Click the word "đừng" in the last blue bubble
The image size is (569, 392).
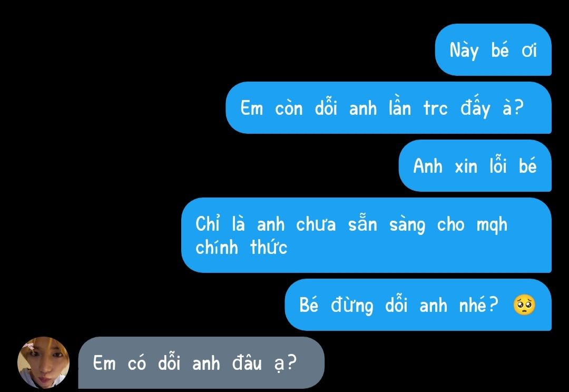[x=352, y=305]
